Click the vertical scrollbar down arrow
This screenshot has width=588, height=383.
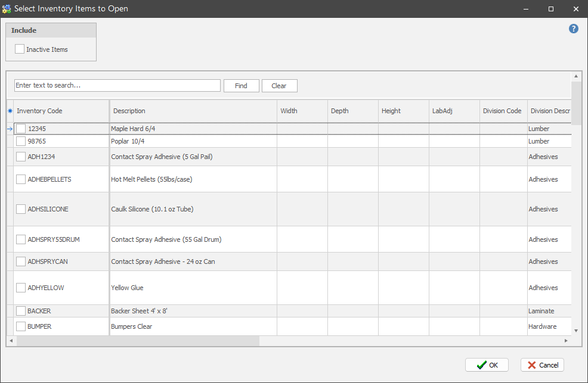click(576, 331)
